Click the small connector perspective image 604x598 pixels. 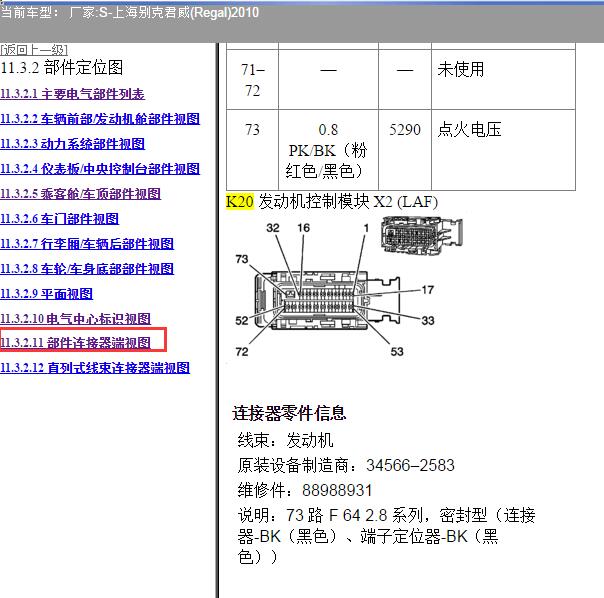(421, 235)
